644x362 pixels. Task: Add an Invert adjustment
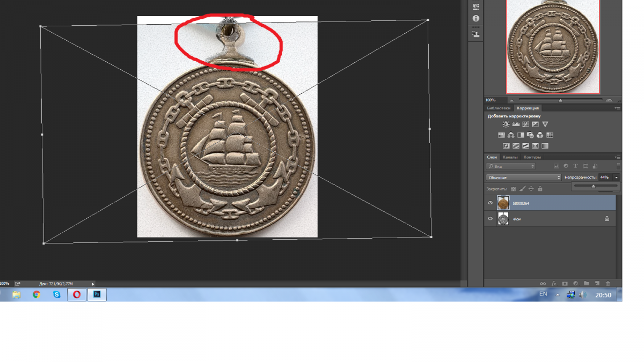click(x=506, y=146)
